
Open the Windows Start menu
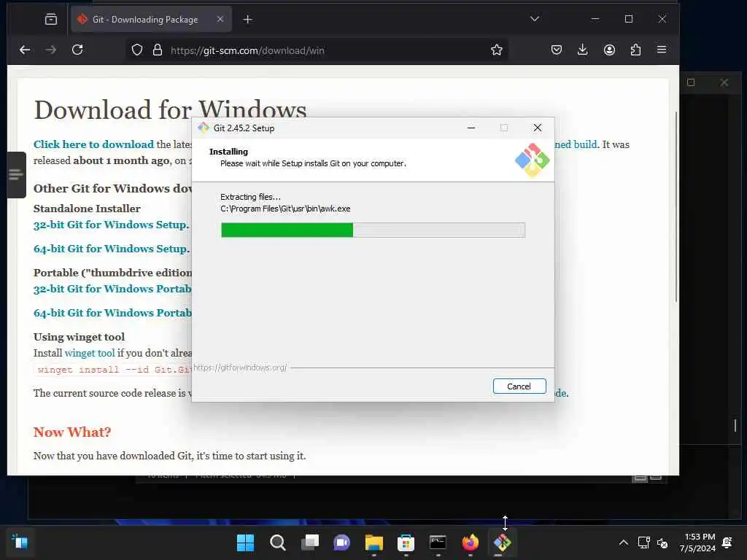(x=245, y=542)
